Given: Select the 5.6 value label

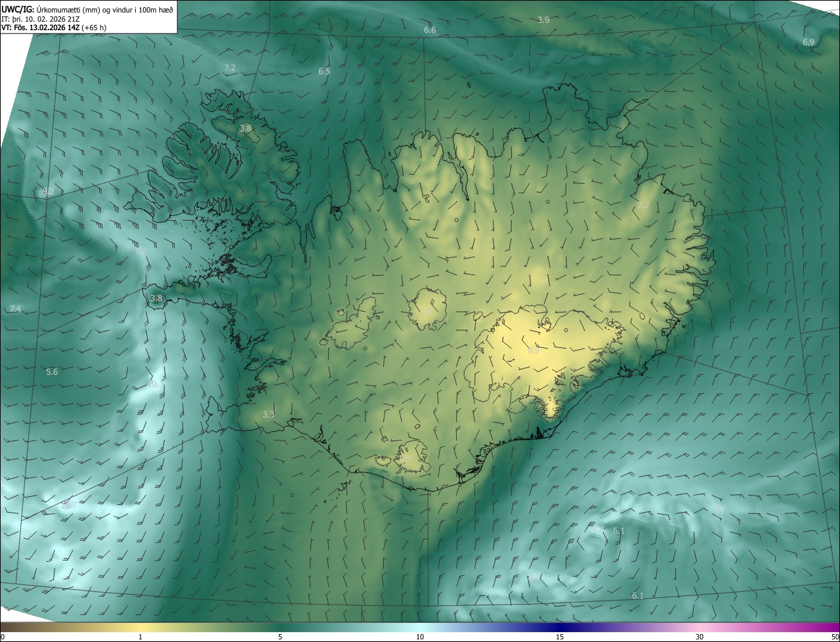Looking at the screenshot, I should [52, 372].
